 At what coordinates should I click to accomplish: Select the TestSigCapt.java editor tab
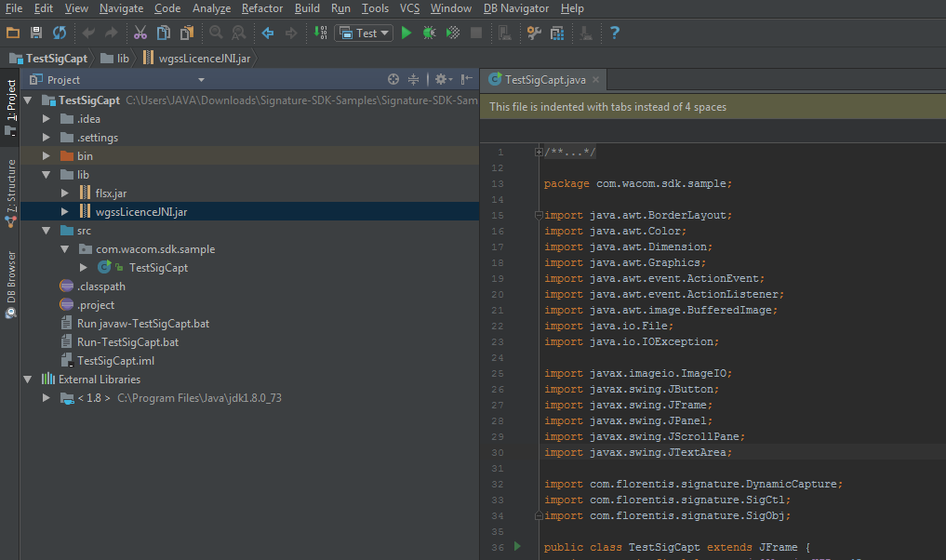click(x=545, y=80)
